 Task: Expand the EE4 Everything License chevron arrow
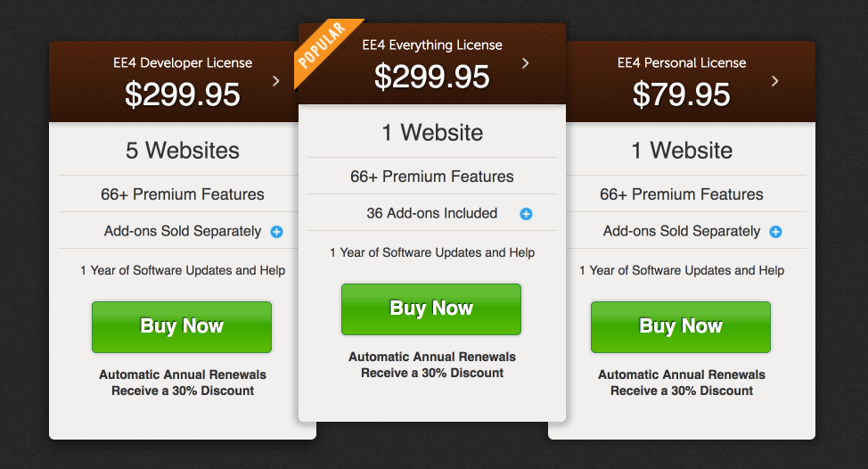click(x=525, y=63)
